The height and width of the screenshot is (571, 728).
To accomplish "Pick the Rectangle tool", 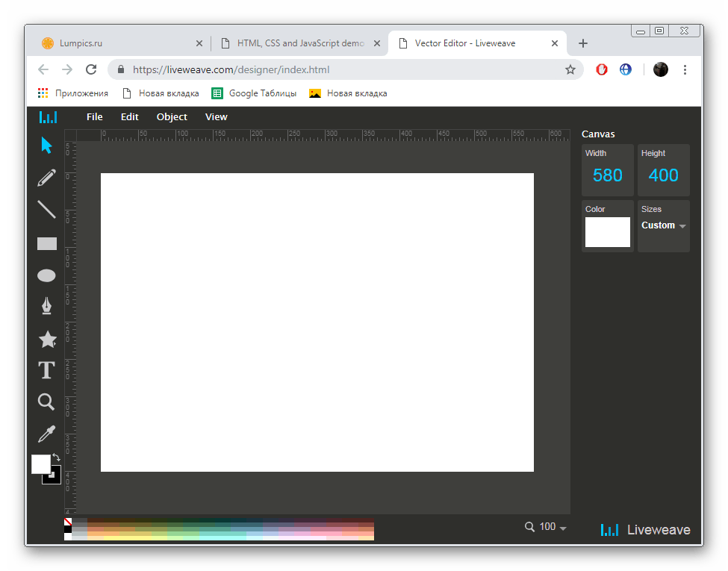I will [46, 243].
